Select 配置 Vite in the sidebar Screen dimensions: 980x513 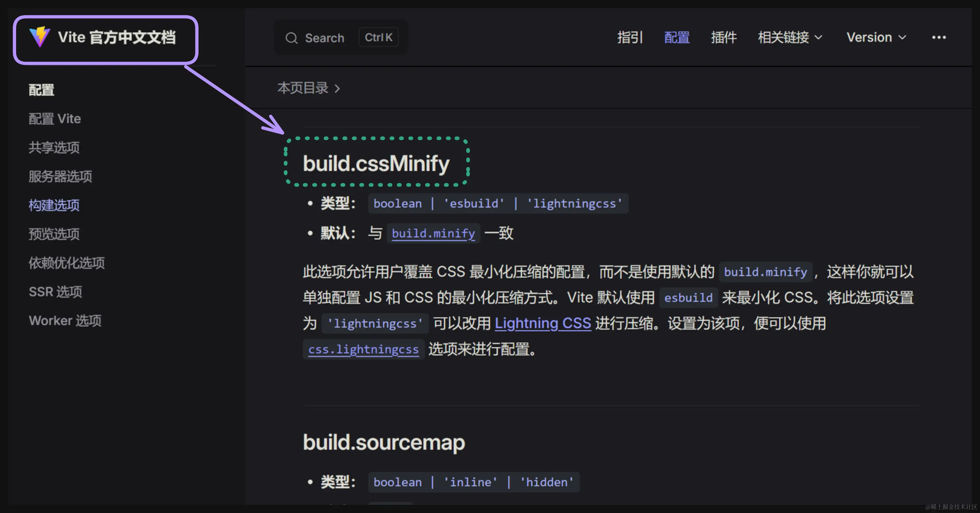[55, 118]
